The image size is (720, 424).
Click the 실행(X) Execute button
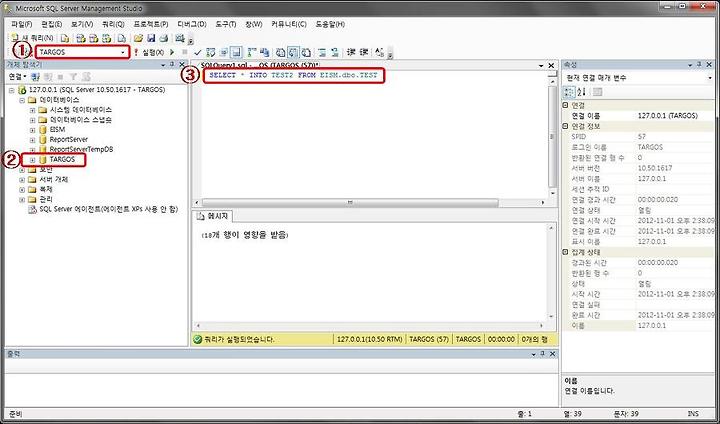tap(149, 52)
